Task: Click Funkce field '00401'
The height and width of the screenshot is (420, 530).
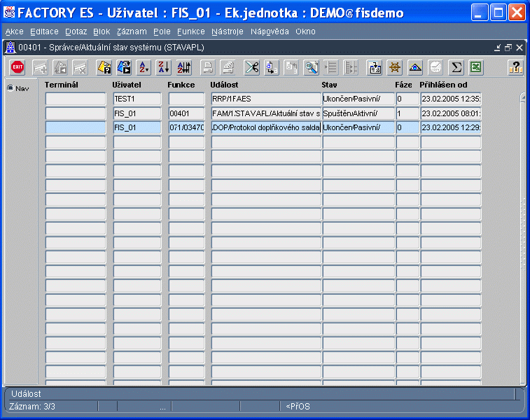Action: click(186, 113)
